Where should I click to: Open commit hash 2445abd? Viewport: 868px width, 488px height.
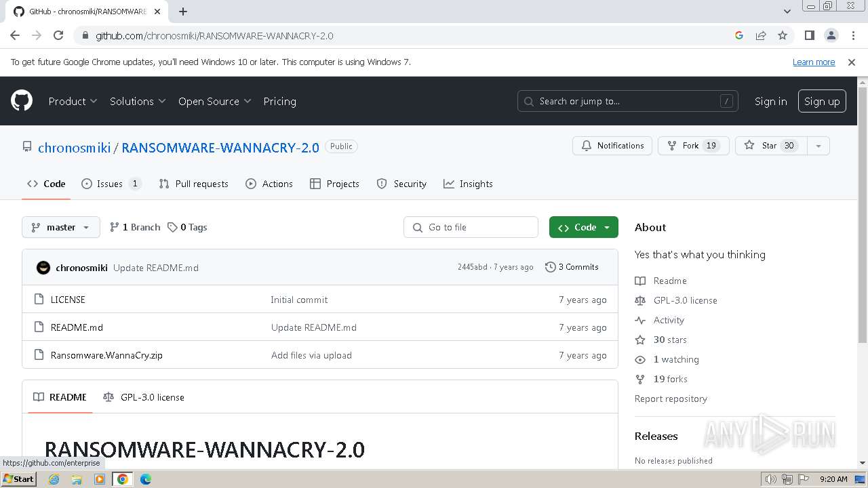(472, 267)
